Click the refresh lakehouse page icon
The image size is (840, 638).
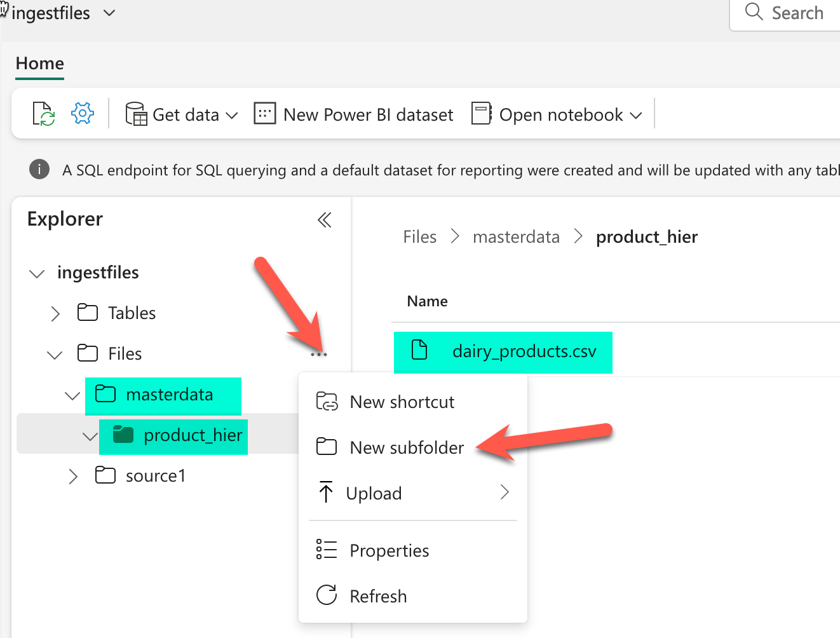pos(44,114)
